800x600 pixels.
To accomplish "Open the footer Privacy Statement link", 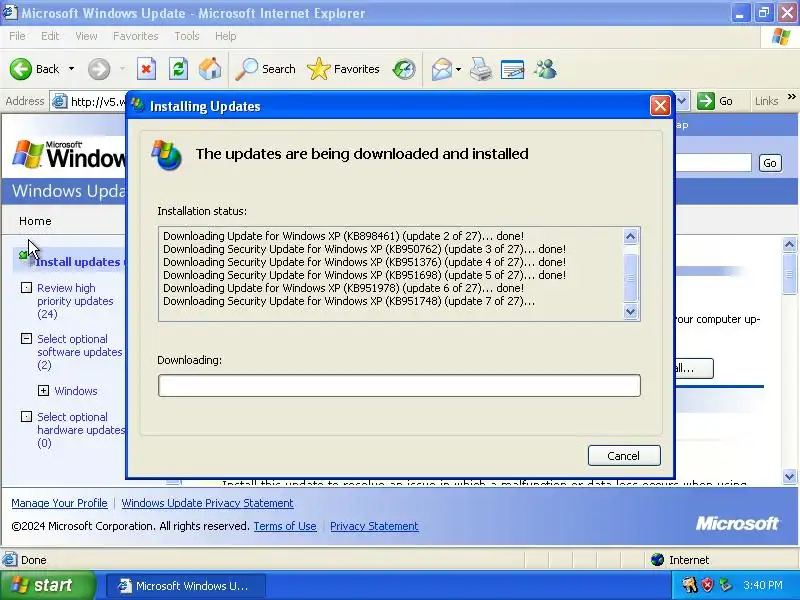I will tap(374, 526).
